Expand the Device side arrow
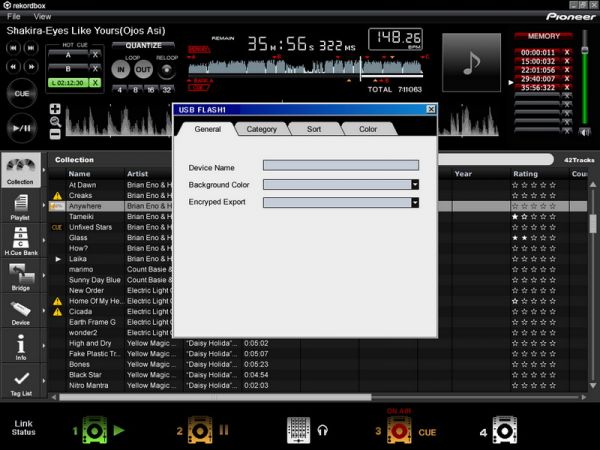 pyautogui.click(x=44, y=310)
